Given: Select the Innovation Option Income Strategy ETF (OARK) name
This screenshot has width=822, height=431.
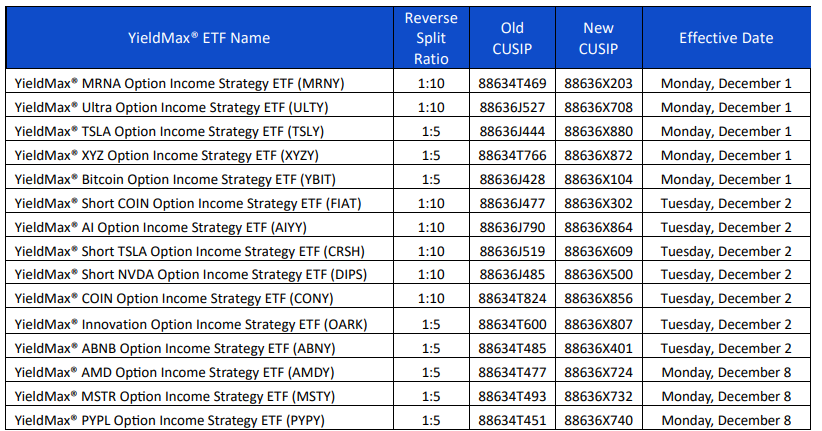Looking at the screenshot, I should (191, 325).
